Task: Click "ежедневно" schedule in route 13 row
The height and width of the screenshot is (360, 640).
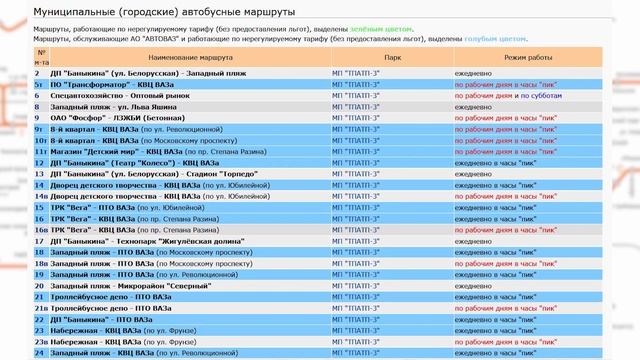Action: pos(473,174)
